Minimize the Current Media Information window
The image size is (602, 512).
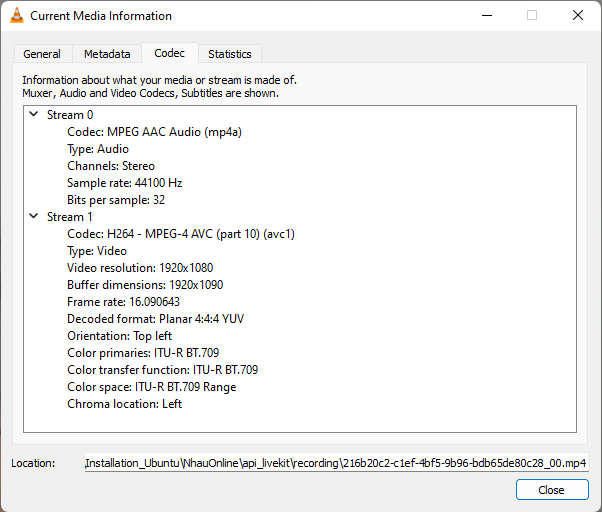487,15
